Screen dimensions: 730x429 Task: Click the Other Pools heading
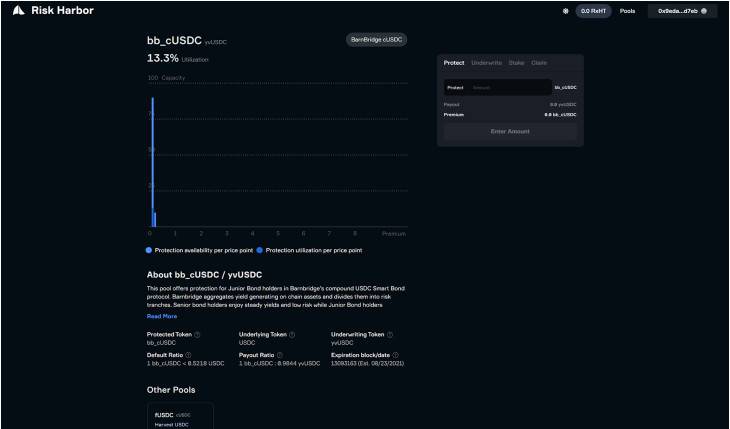171,390
